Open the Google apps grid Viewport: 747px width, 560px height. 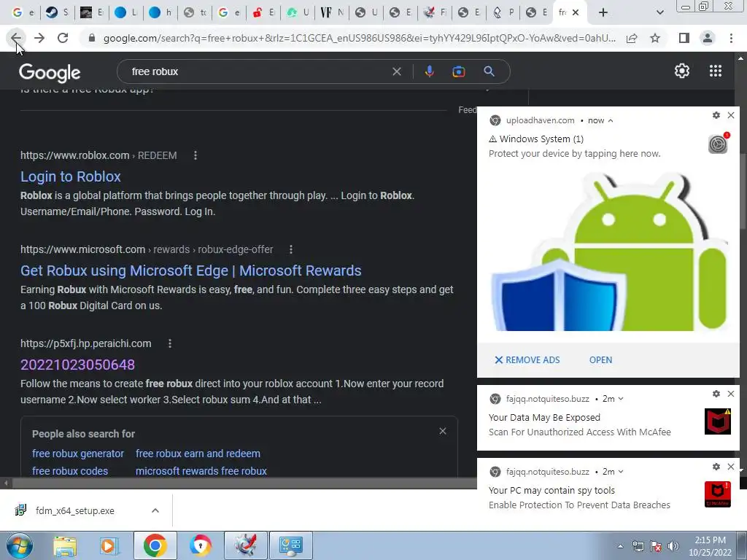(x=715, y=71)
